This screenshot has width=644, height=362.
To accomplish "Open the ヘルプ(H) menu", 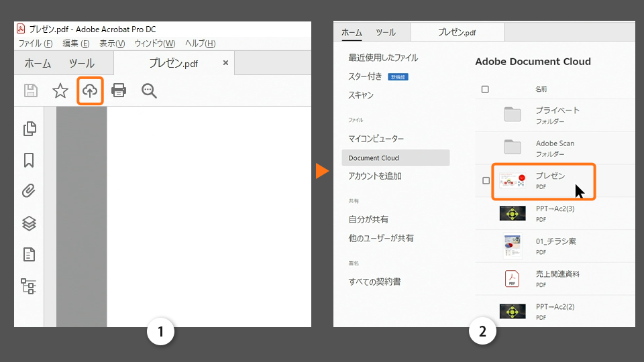I will [x=201, y=43].
